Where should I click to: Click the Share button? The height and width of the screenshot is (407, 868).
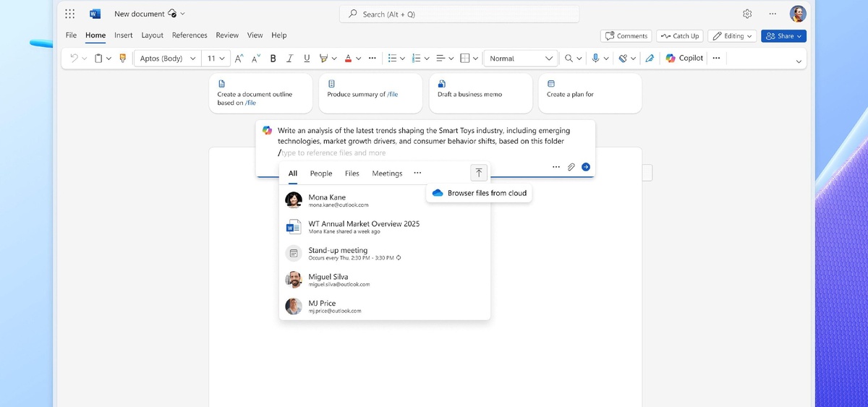coord(783,36)
